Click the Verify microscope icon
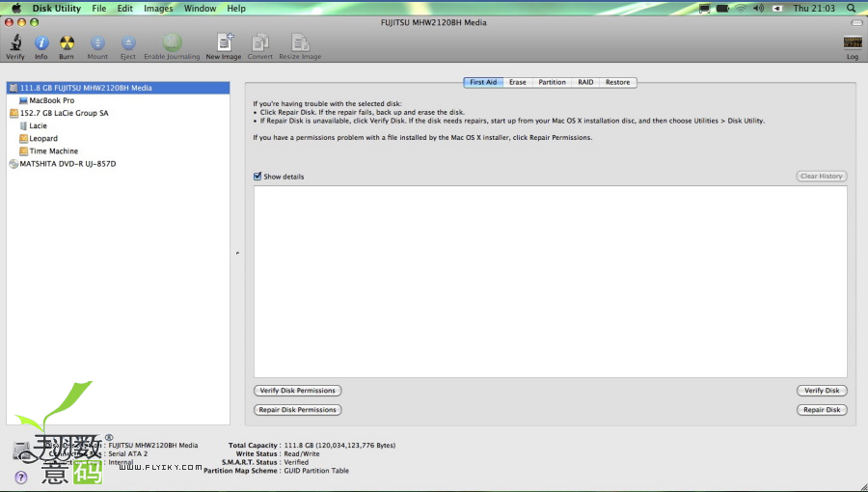The width and height of the screenshot is (868, 492). [15, 42]
